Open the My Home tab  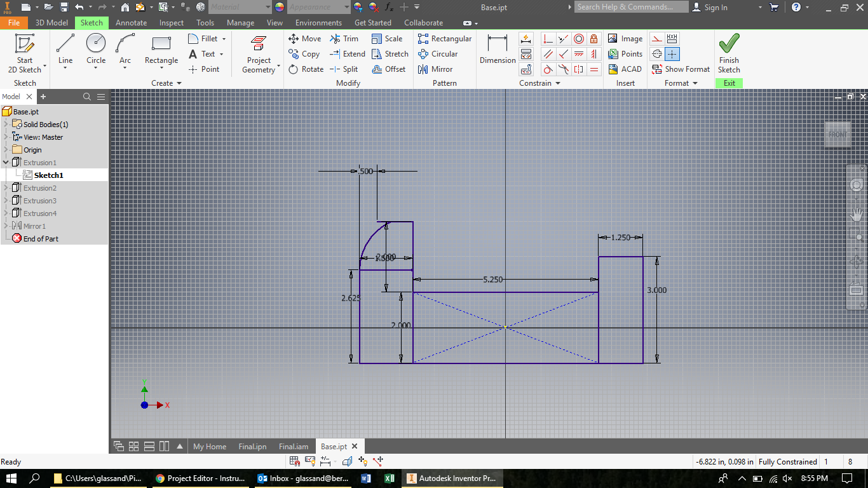210,447
